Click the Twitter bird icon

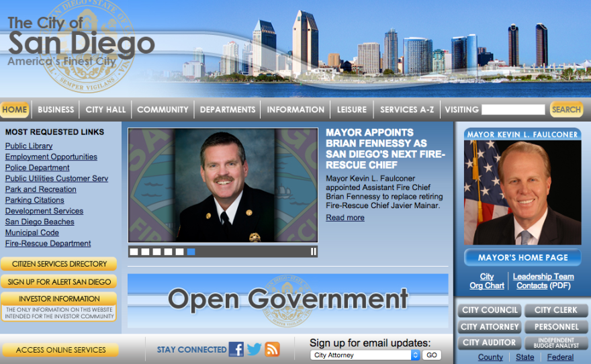point(254,349)
